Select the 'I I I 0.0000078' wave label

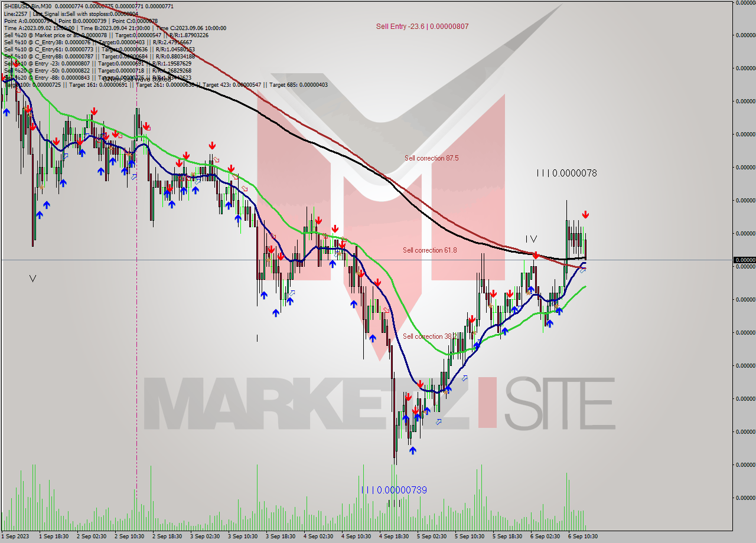click(x=566, y=173)
